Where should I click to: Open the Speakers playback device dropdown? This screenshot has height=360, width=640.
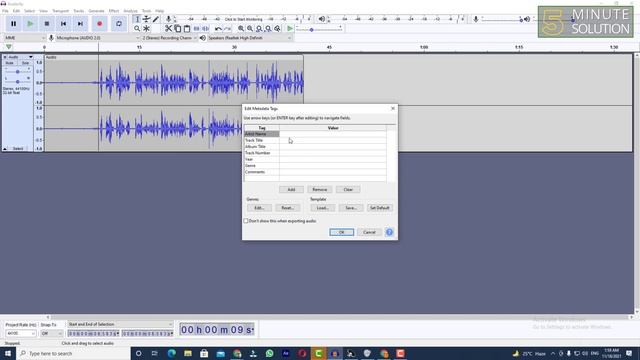pos(250,38)
